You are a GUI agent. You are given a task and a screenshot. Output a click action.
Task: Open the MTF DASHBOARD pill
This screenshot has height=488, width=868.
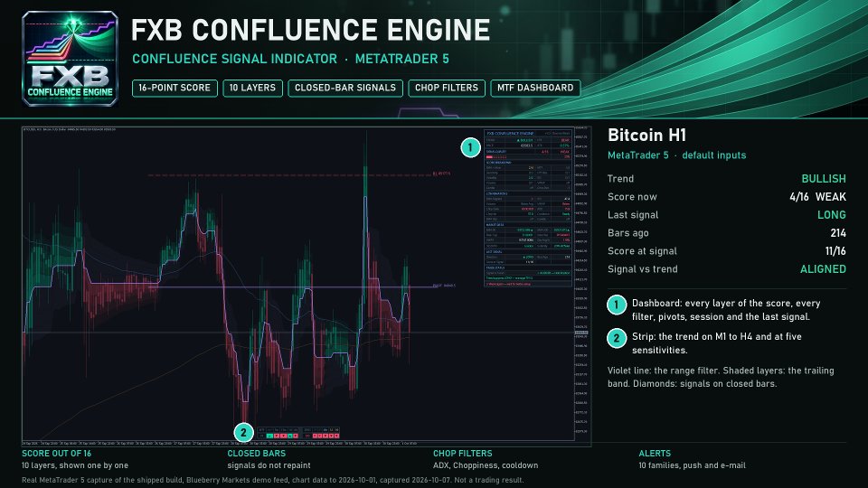tap(535, 88)
